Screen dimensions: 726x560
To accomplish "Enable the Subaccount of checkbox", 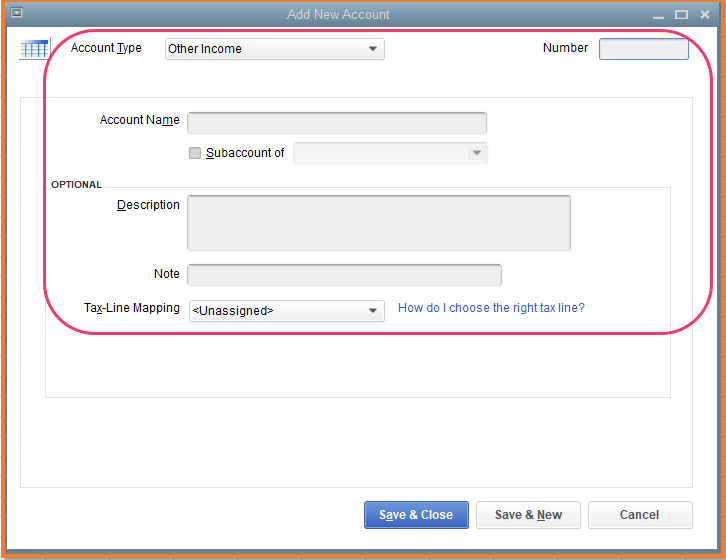I will coord(195,153).
